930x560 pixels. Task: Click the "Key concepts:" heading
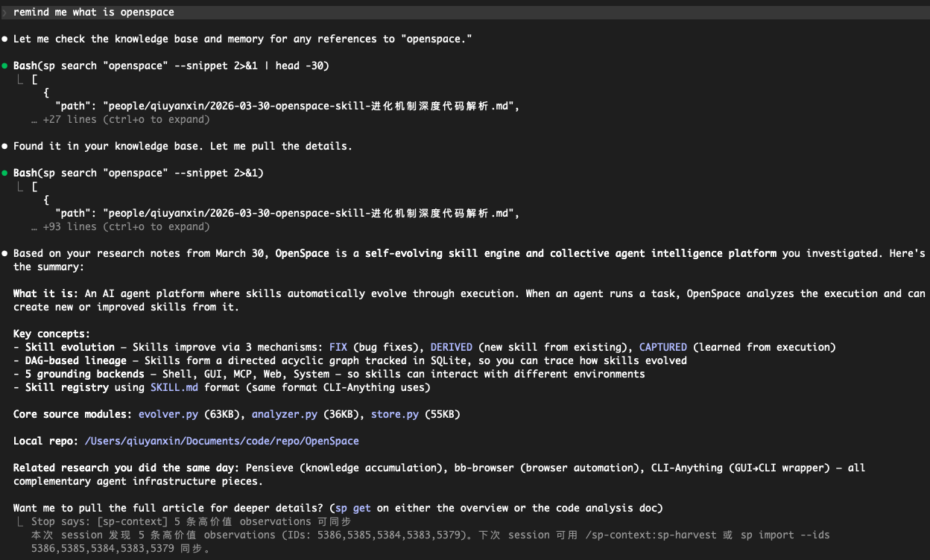point(52,334)
